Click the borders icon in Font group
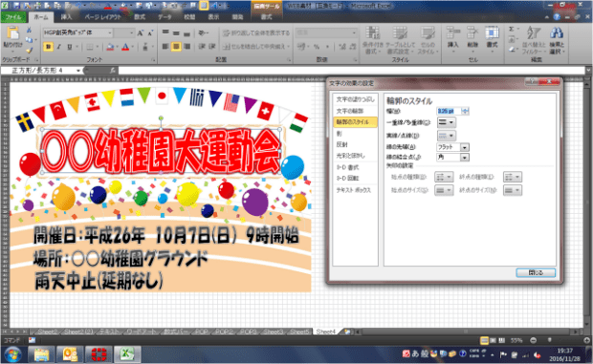The width and height of the screenshot is (593, 364). pyautogui.click(x=90, y=47)
